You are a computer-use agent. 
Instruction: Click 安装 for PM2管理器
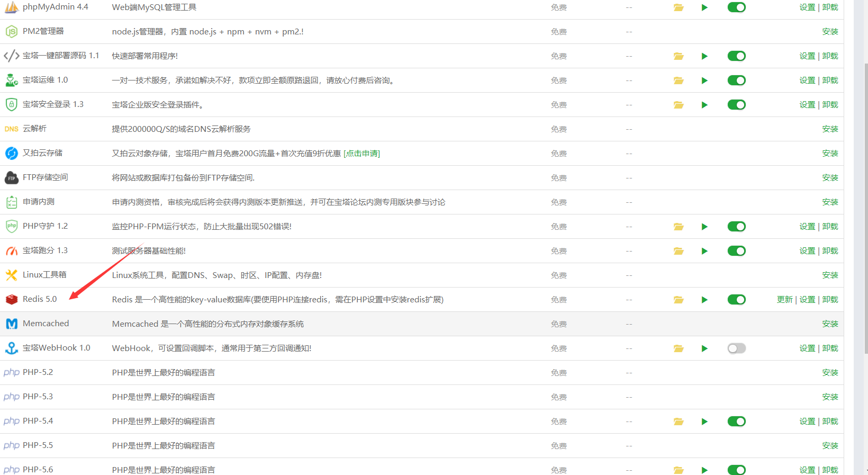coord(830,32)
